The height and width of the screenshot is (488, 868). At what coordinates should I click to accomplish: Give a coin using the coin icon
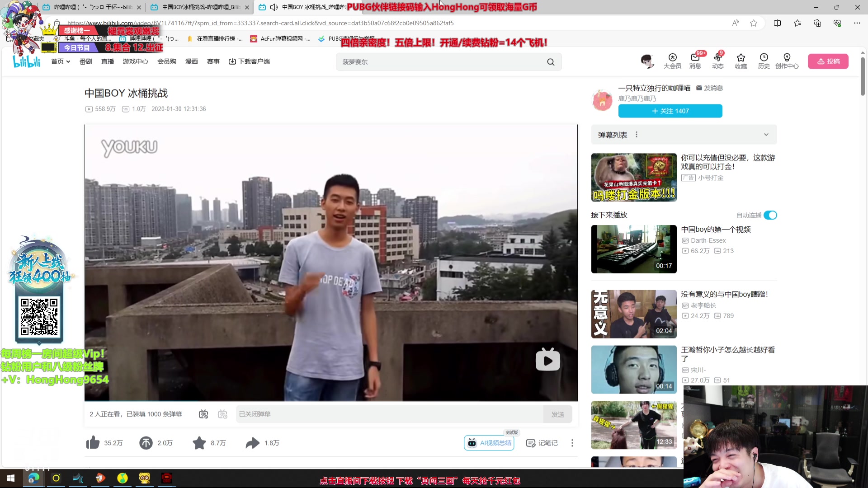(146, 443)
